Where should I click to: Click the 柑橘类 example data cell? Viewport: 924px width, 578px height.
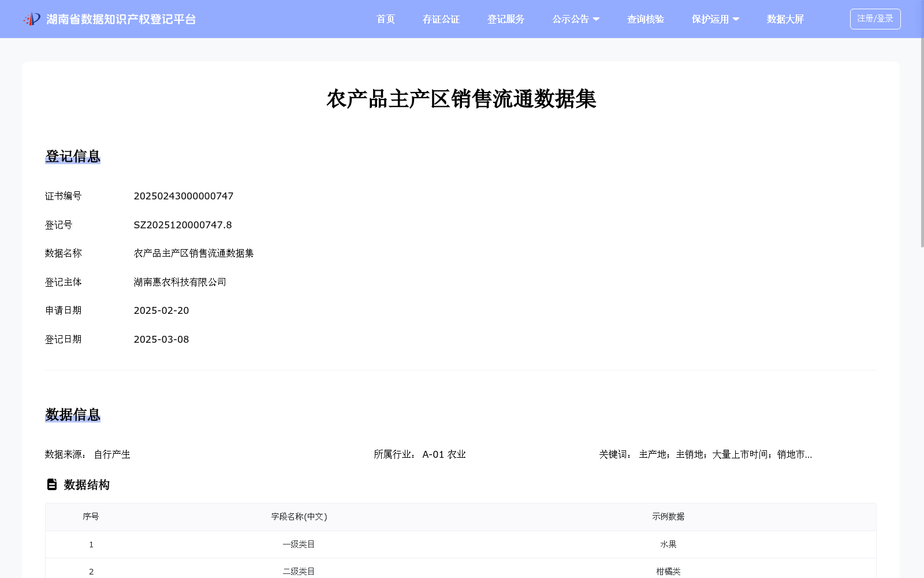coord(668,572)
